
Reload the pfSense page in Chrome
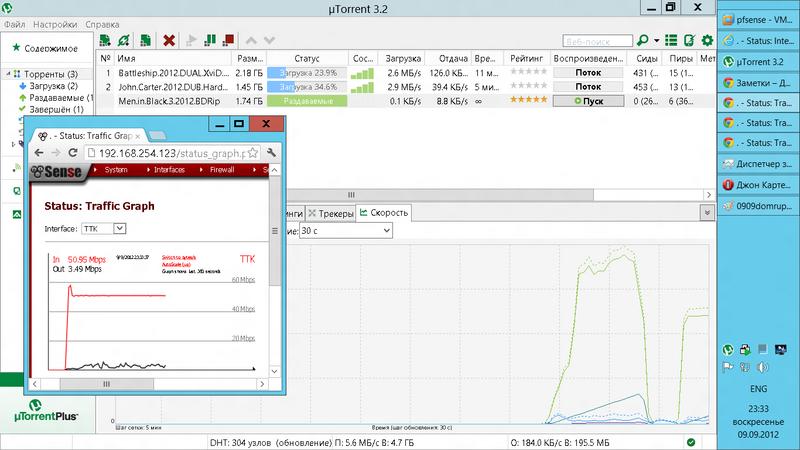[x=72, y=153]
